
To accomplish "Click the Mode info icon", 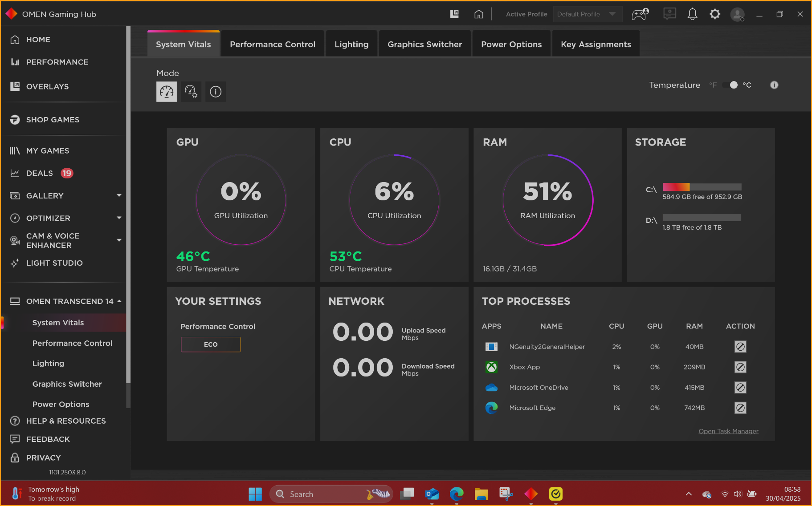I will click(x=216, y=92).
